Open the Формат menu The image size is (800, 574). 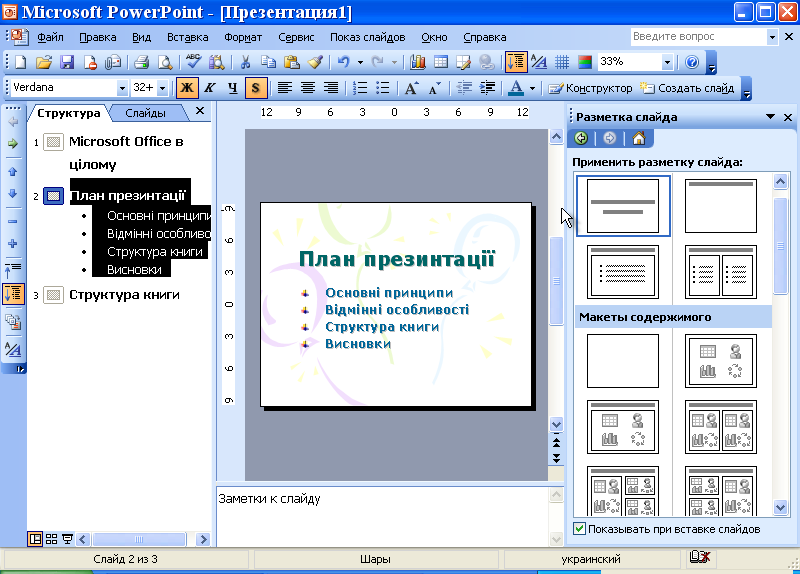click(243, 37)
